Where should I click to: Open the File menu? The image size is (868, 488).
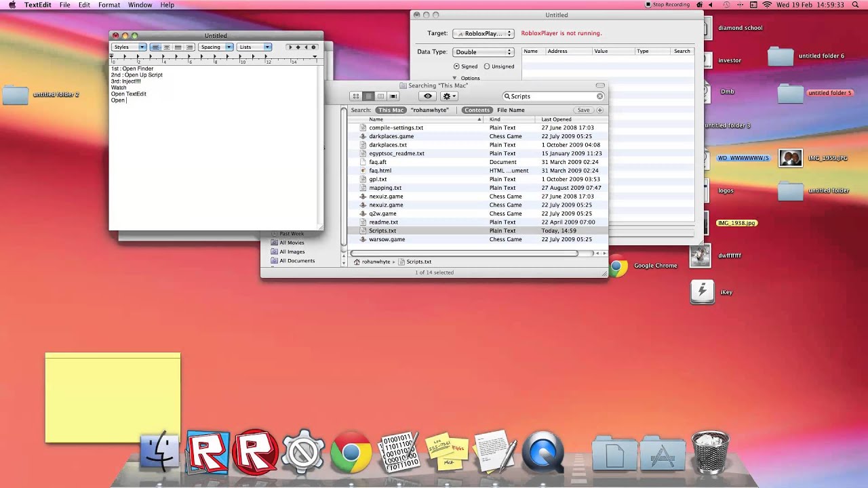[65, 5]
